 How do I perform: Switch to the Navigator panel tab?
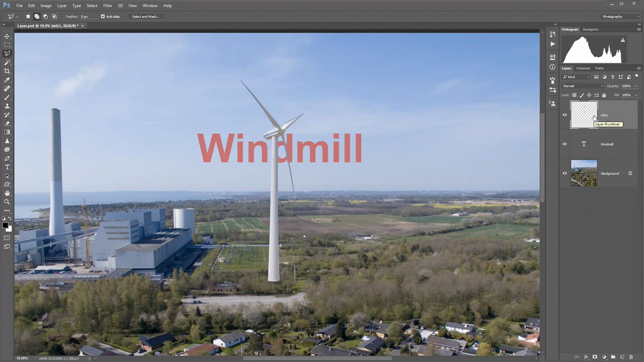[590, 30]
